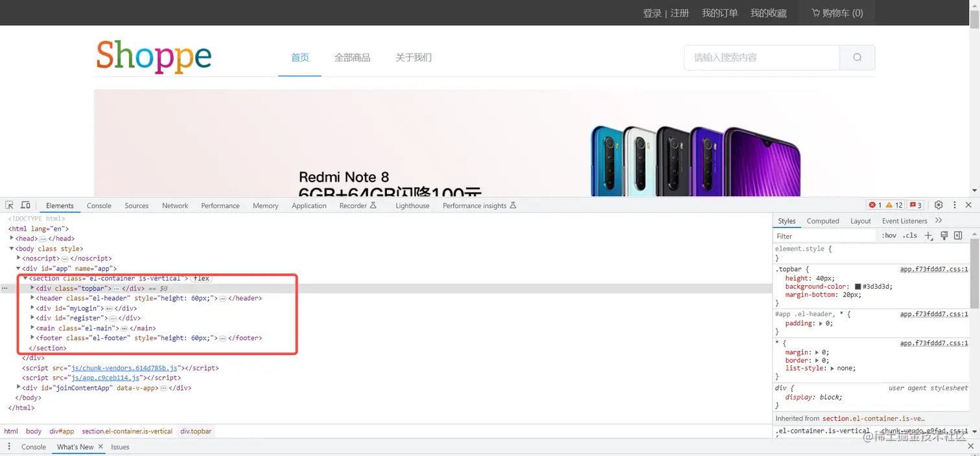Collapse the body element node

pos(12,249)
